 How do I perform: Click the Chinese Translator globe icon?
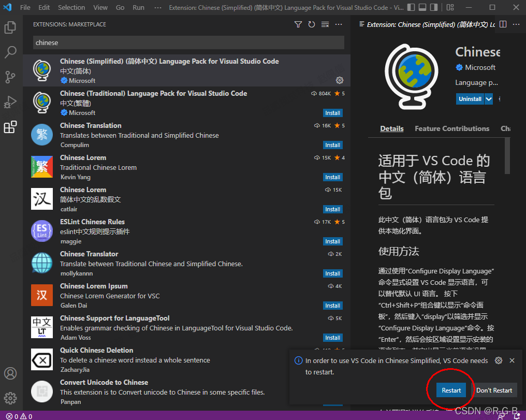(x=42, y=263)
